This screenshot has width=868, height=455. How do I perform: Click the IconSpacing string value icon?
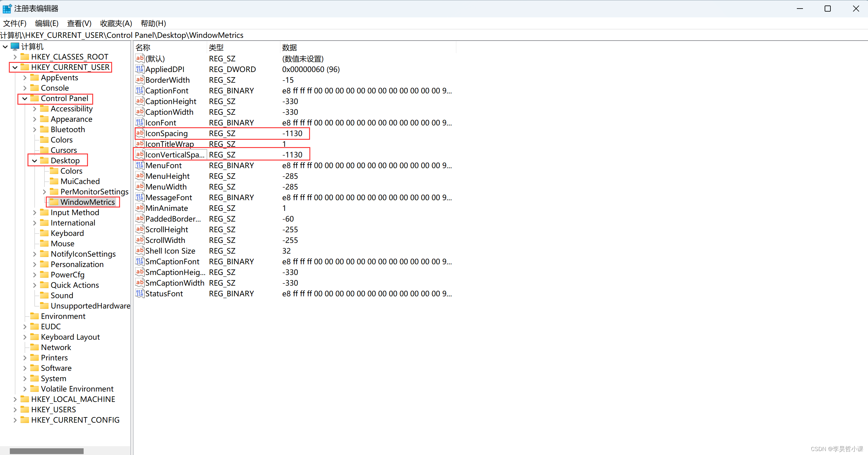click(x=140, y=133)
